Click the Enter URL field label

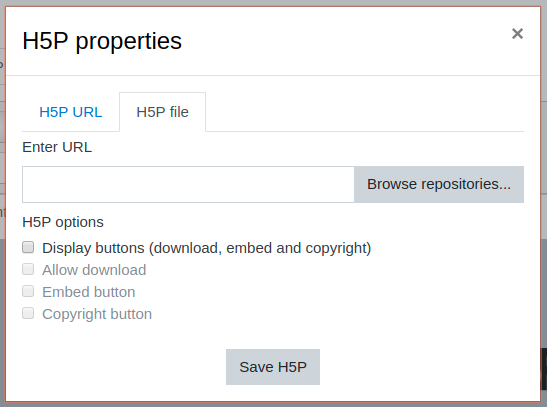(x=57, y=147)
